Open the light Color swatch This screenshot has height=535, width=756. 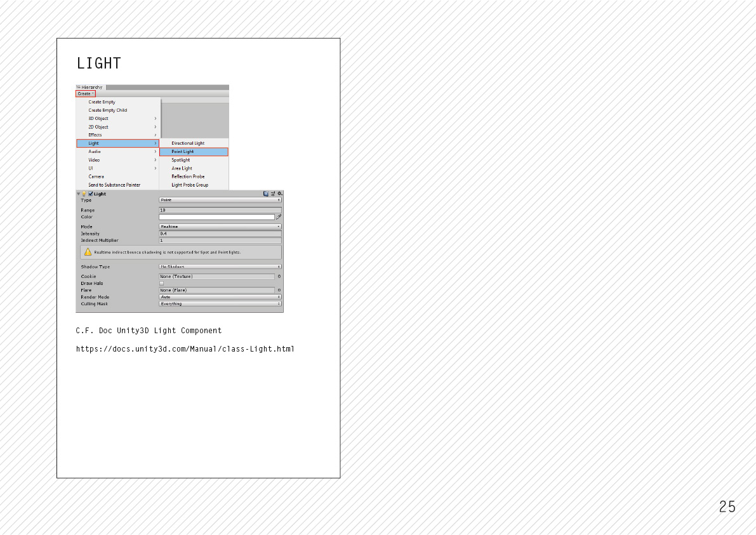point(217,217)
